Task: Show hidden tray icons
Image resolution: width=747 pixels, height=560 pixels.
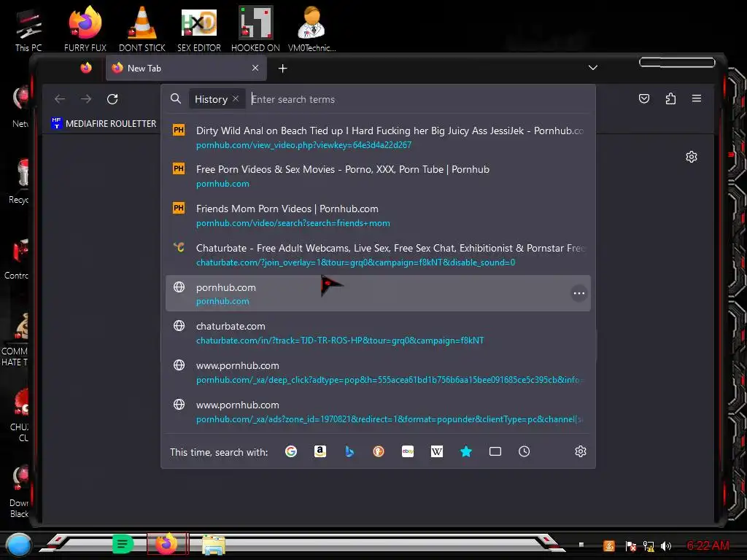Action: click(581, 544)
